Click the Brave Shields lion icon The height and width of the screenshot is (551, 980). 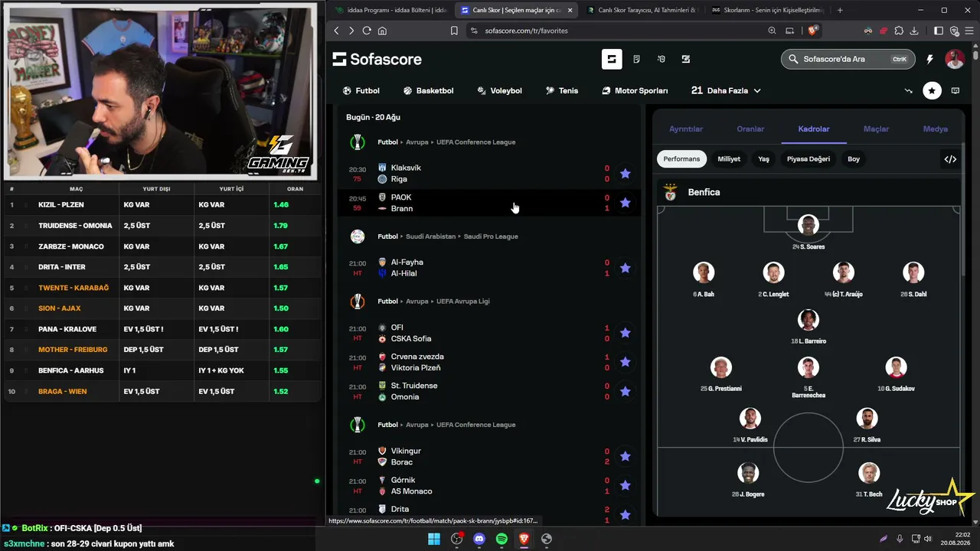click(x=812, y=31)
